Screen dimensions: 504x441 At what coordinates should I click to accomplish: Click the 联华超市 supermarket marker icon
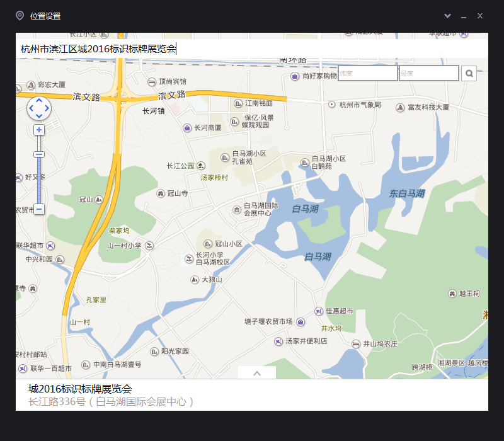click(50, 246)
